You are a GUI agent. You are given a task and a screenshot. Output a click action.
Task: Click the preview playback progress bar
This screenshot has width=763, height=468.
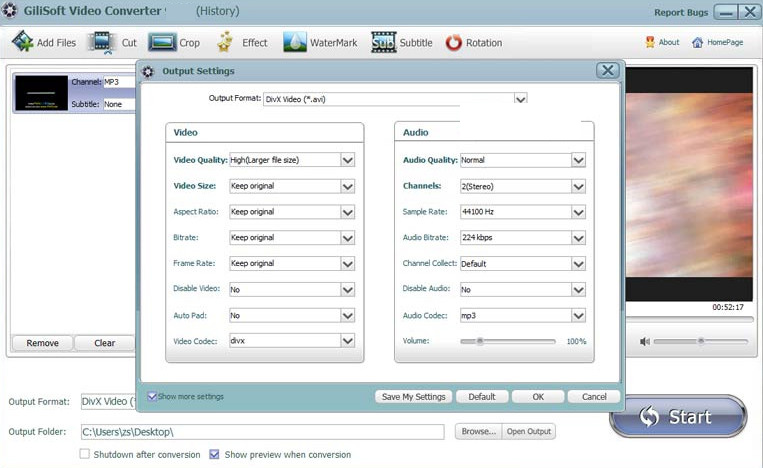(690, 319)
